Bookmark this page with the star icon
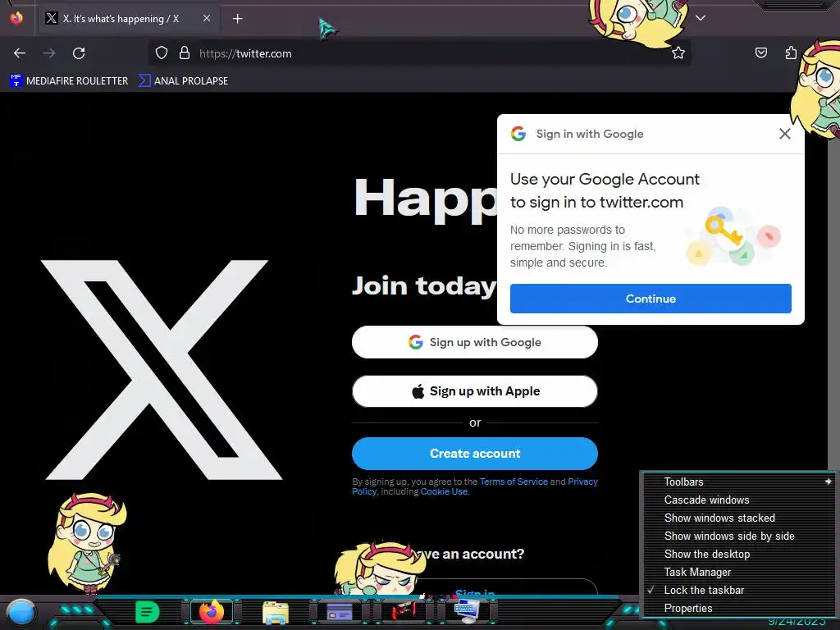The image size is (840, 630). (x=678, y=53)
